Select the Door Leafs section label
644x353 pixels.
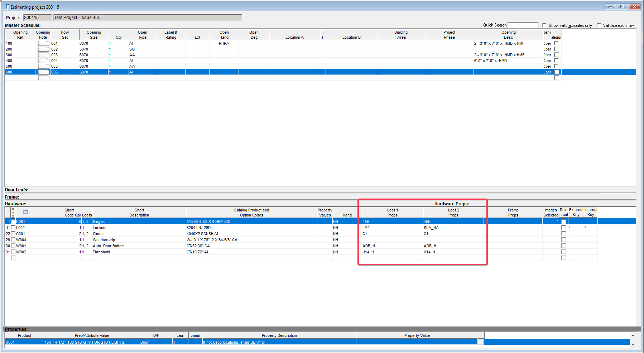point(17,190)
